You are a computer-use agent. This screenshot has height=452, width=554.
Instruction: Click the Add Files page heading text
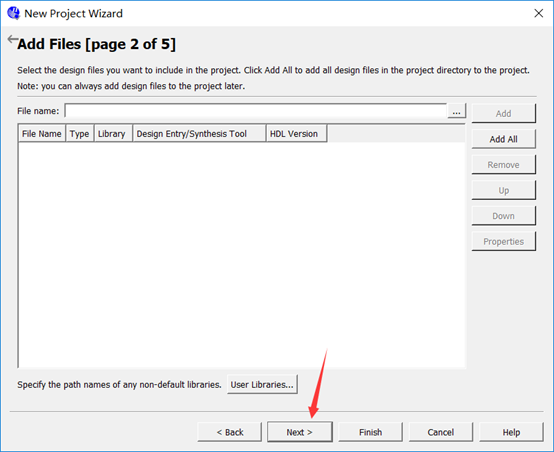click(96, 44)
